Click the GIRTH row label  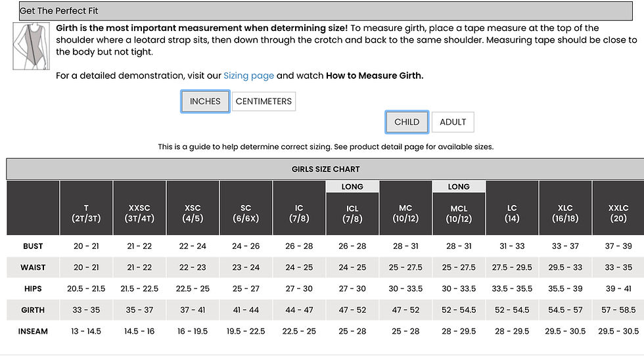[x=33, y=310]
